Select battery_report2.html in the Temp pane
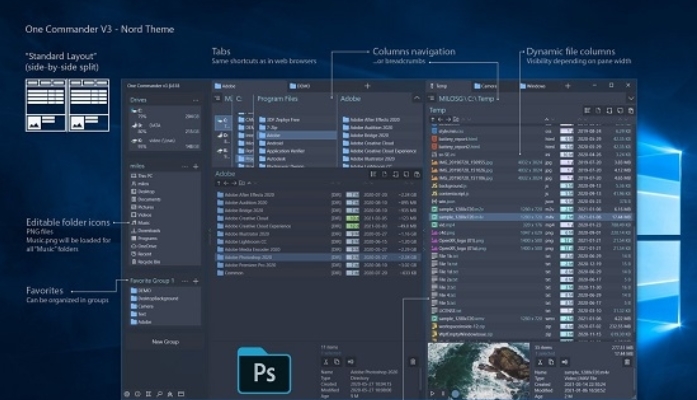Viewport: 697px width, 400px height. click(x=532, y=147)
